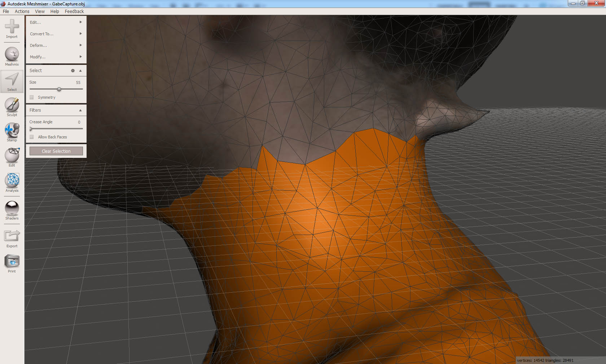Screen dimensions: 606x364
Task: Open Select panel gear settings
Action: tap(73, 71)
